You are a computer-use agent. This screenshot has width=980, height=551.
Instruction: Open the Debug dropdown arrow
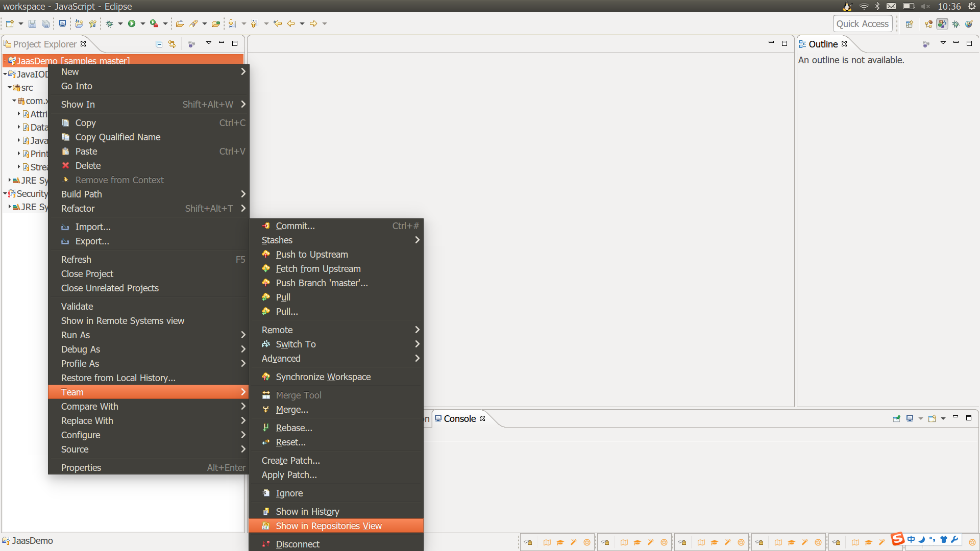(x=120, y=23)
